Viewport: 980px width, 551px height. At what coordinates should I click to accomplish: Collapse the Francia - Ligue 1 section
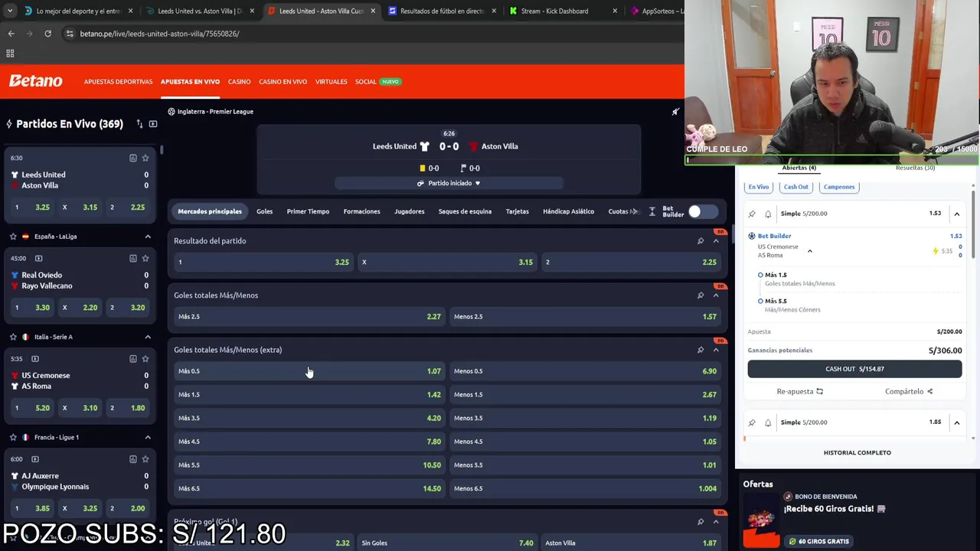[x=148, y=437]
